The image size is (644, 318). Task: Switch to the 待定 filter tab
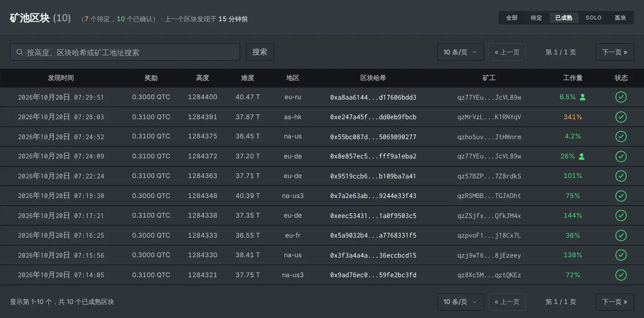tap(536, 18)
